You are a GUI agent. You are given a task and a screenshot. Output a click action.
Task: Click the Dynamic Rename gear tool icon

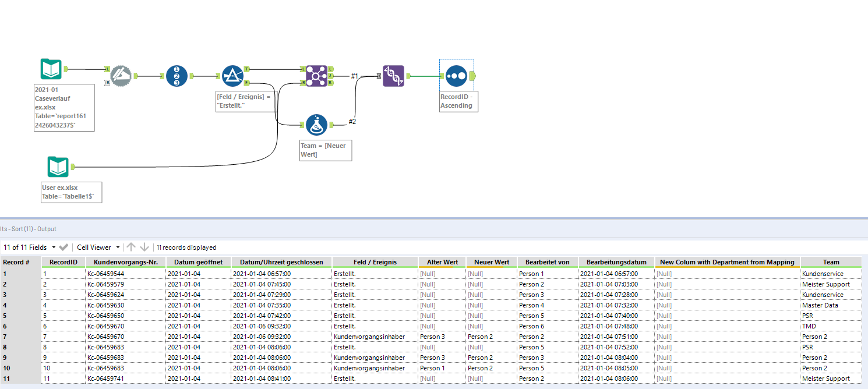click(x=119, y=76)
